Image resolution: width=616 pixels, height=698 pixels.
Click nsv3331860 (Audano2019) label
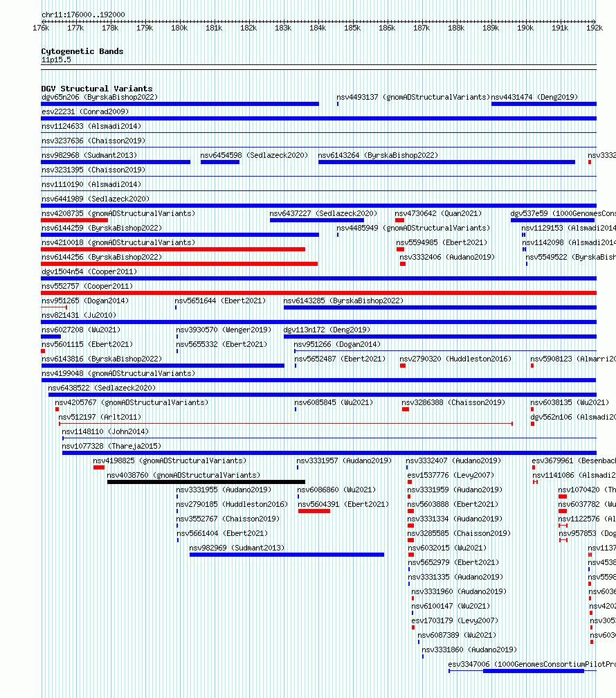pos(469,650)
